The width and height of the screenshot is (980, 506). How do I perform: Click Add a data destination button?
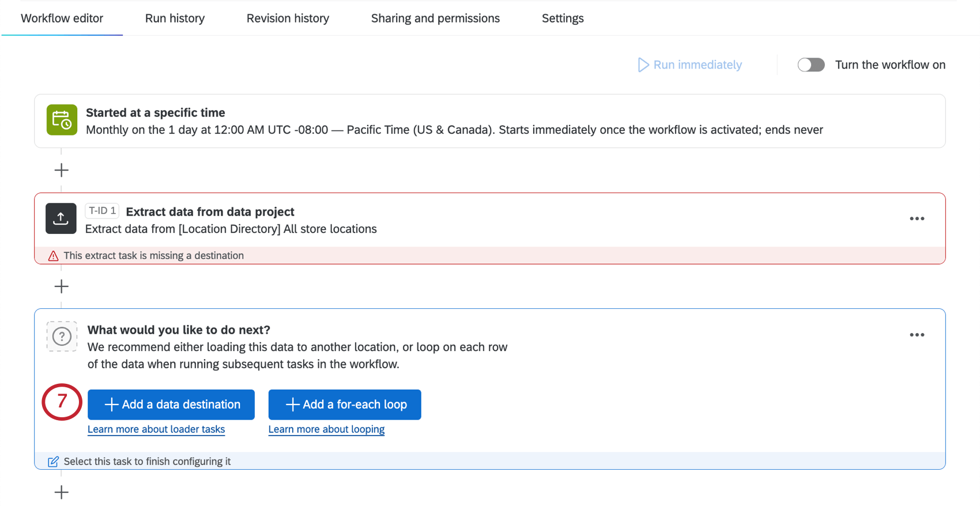click(x=171, y=405)
